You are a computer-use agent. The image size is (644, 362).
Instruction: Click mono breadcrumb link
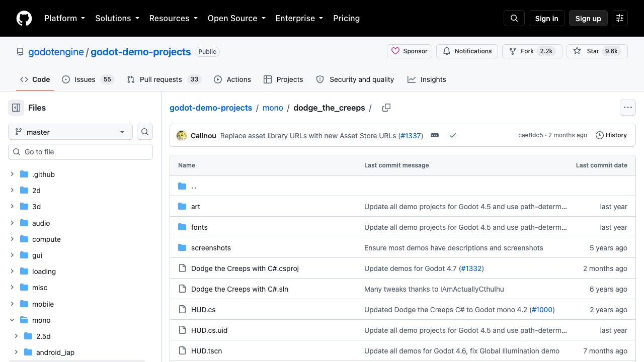pos(273,108)
